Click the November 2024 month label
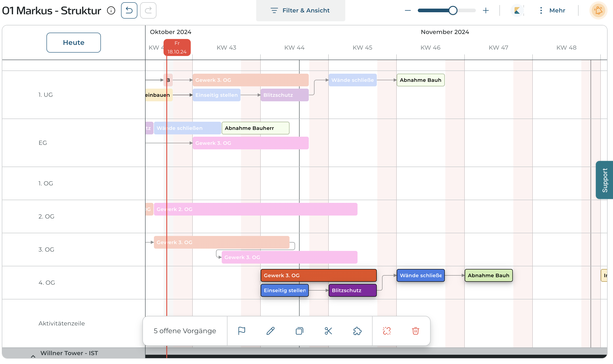This screenshot has width=613, height=364. pyautogui.click(x=445, y=32)
